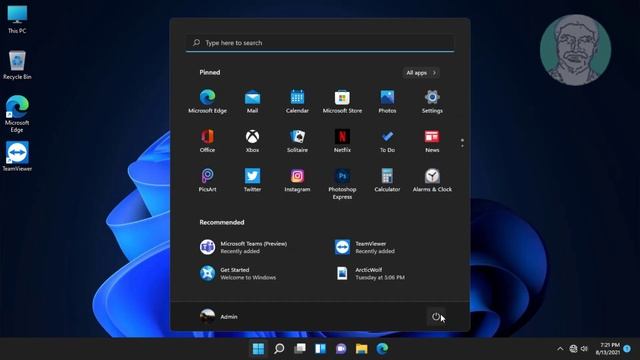Launch the Mail app

[x=252, y=101]
